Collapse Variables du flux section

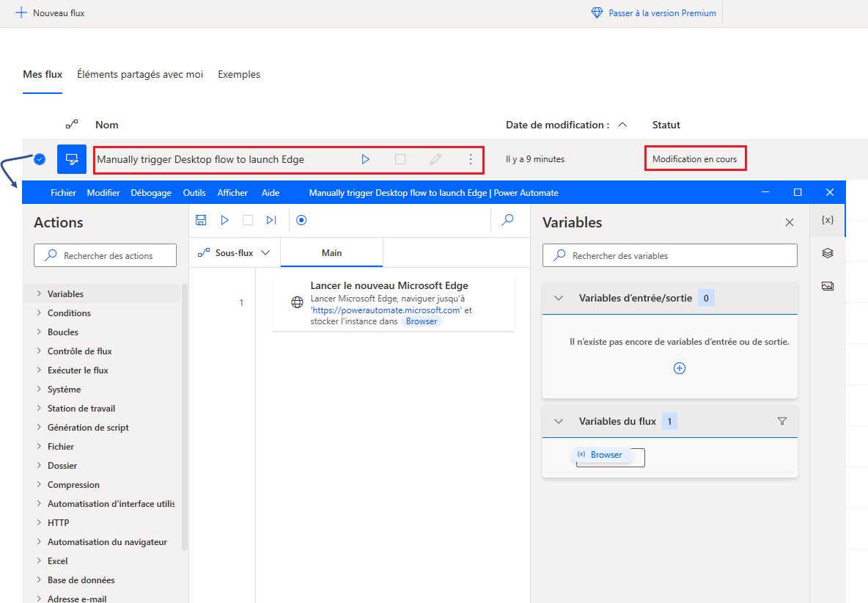559,421
